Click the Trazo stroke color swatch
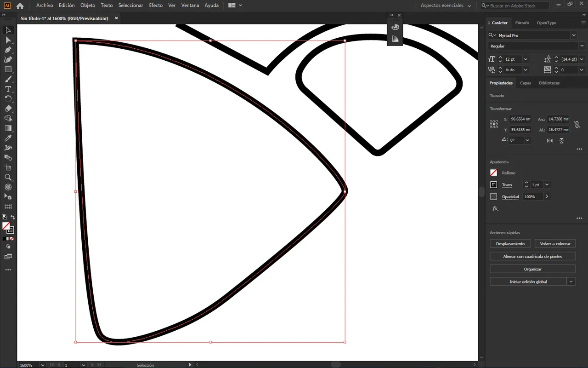Image resolution: width=588 pixels, height=368 pixels. tap(494, 185)
